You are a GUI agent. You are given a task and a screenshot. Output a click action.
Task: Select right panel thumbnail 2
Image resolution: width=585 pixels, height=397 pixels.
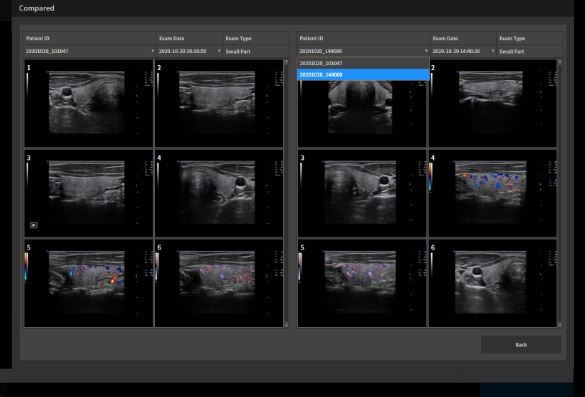[492, 103]
